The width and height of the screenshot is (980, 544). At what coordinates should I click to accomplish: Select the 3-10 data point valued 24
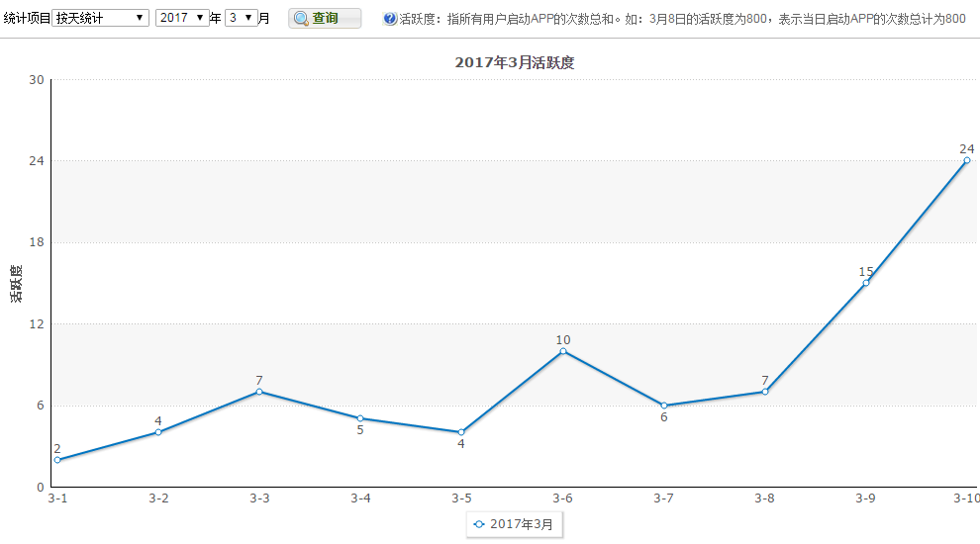967,160
